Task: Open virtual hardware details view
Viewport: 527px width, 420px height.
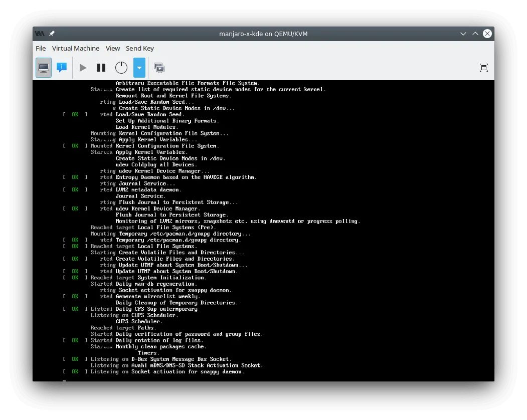Action: tap(62, 68)
